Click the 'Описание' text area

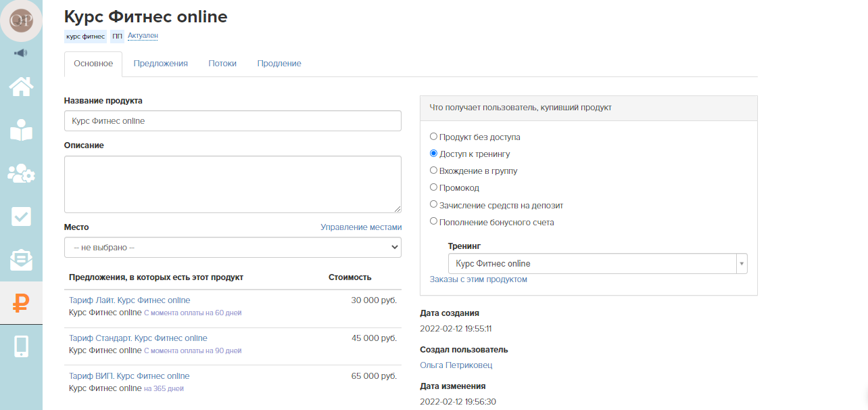coord(233,185)
